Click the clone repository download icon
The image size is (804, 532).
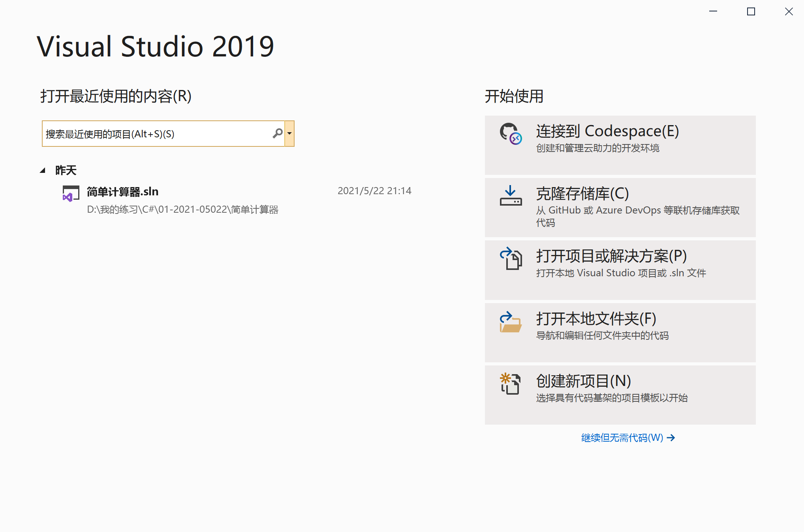pyautogui.click(x=511, y=196)
